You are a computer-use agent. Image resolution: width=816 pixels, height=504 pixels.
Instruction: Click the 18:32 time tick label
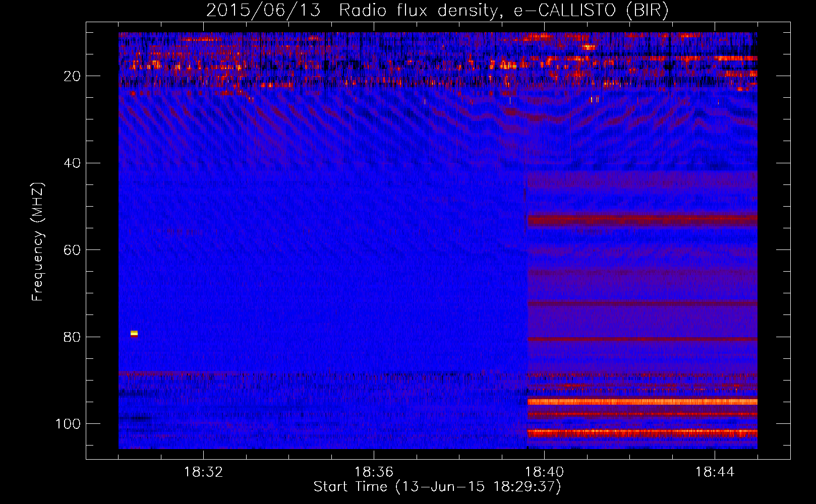pos(203,472)
